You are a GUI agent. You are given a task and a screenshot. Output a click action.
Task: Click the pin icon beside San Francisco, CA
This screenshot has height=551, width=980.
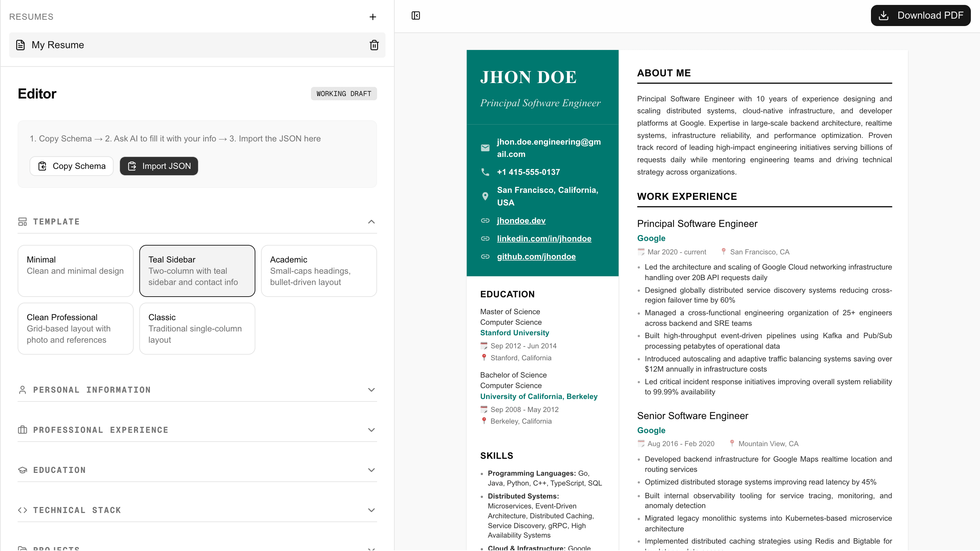724,252
